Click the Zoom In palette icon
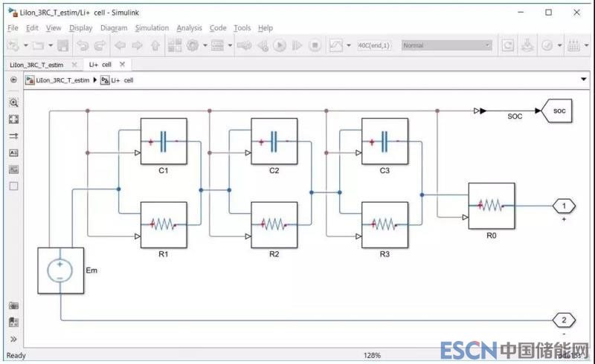 pyautogui.click(x=13, y=103)
